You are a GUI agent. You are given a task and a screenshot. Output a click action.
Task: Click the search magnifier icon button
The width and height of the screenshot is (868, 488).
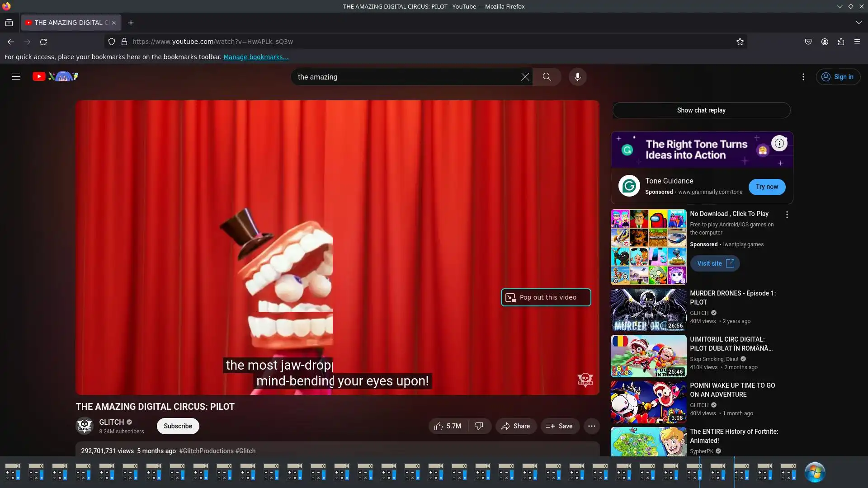[547, 77]
